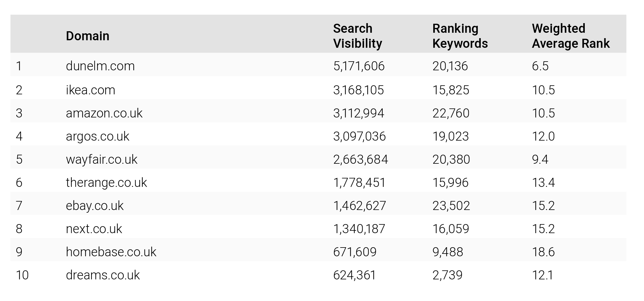Click the Search Visibility column header
This screenshot has height=301, width=644.
357,36
